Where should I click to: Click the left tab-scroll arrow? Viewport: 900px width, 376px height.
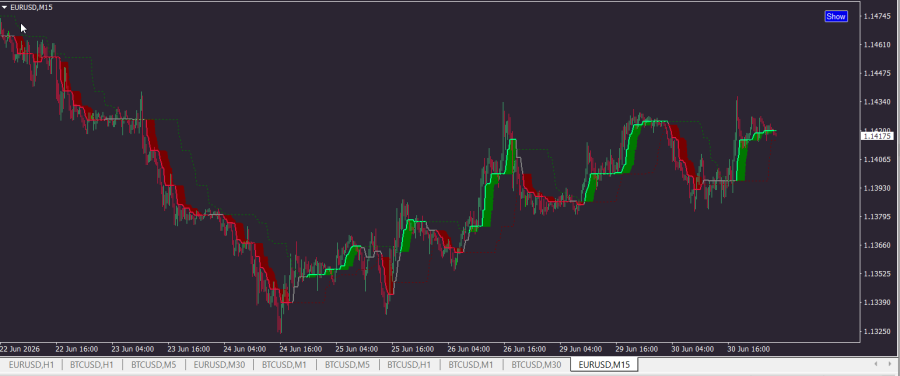(875, 364)
